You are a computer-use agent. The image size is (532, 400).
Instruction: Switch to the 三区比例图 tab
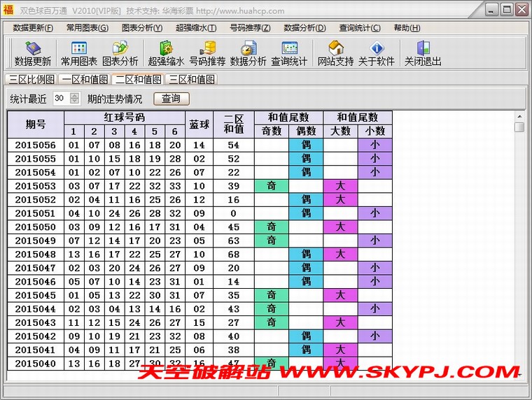tap(30, 80)
